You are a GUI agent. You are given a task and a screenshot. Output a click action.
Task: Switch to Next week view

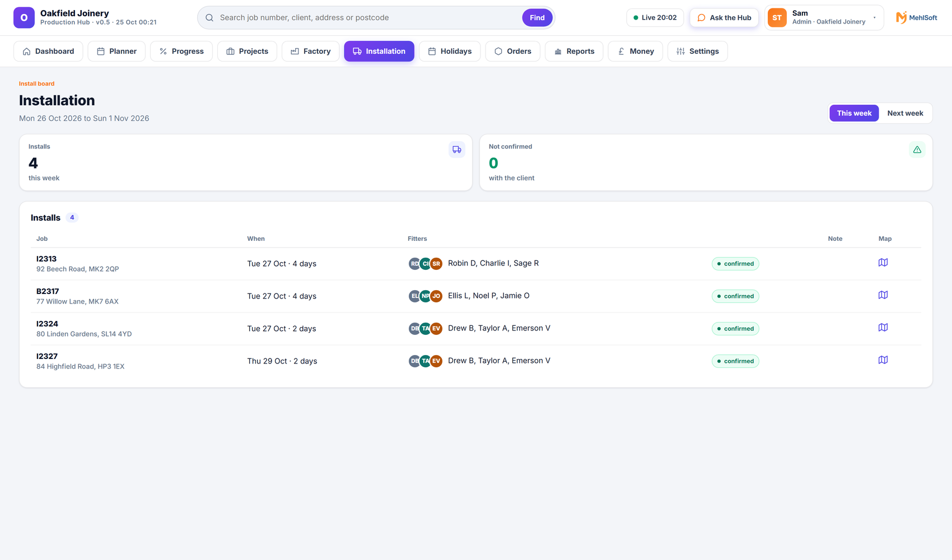(x=905, y=113)
